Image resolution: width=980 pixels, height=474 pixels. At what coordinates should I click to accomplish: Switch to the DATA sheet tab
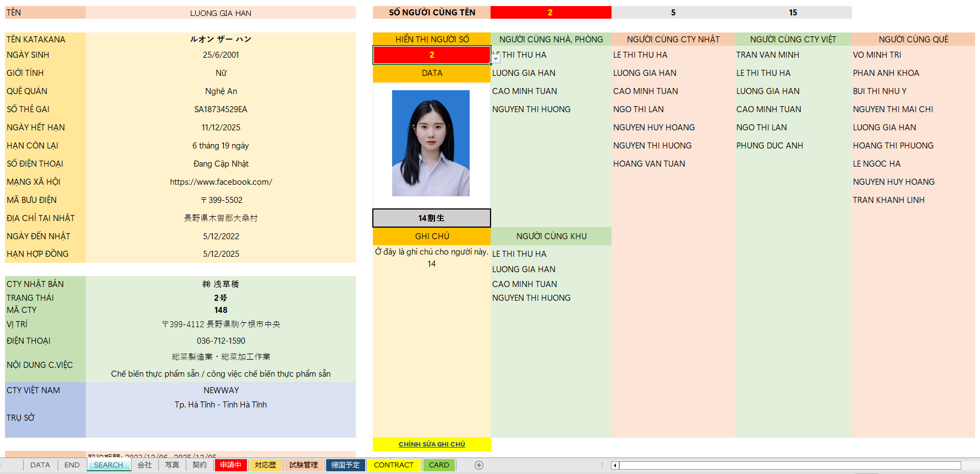click(40, 465)
